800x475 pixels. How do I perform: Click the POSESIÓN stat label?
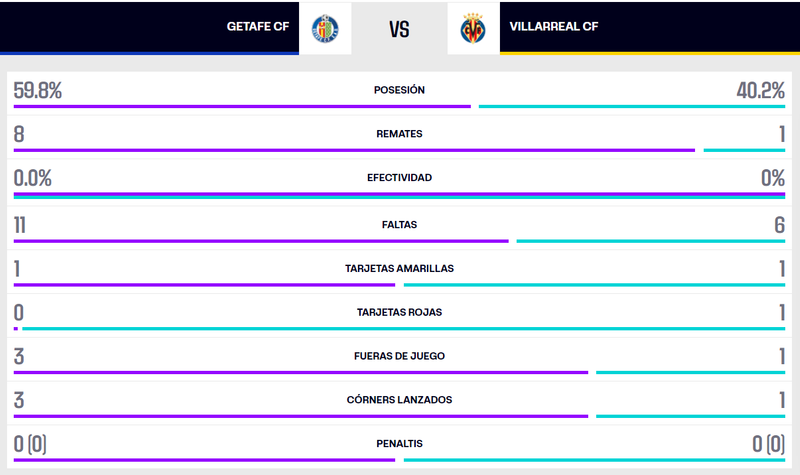click(x=399, y=90)
